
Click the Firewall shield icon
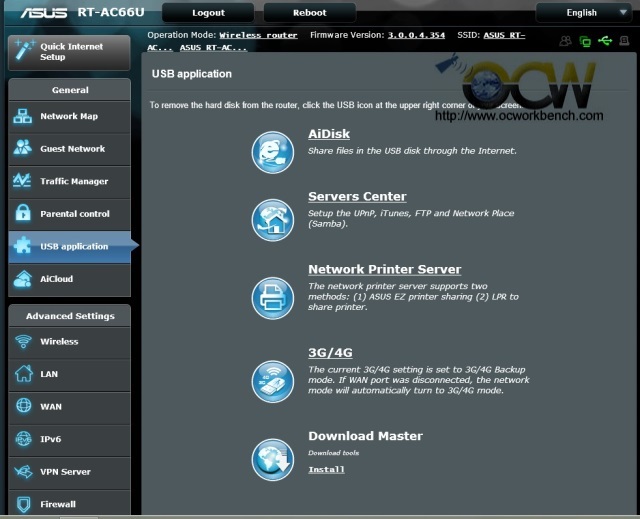[x=24, y=504]
